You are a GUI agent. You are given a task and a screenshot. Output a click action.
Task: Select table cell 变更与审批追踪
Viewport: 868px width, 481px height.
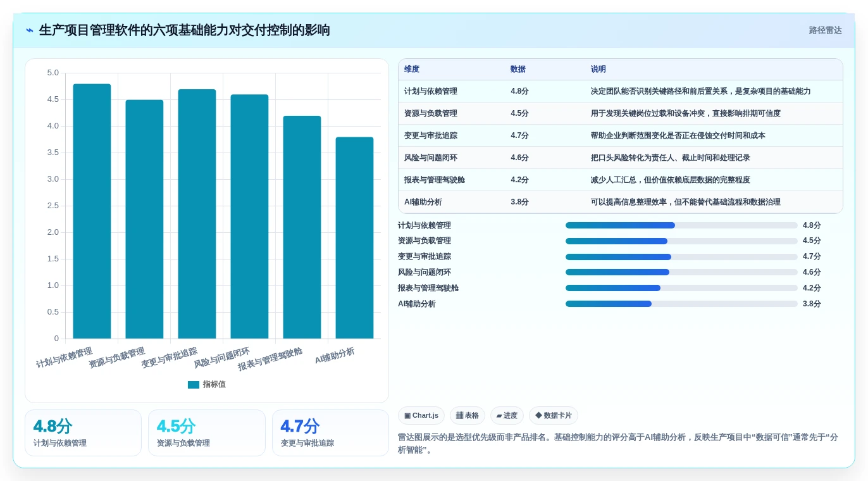pos(431,136)
